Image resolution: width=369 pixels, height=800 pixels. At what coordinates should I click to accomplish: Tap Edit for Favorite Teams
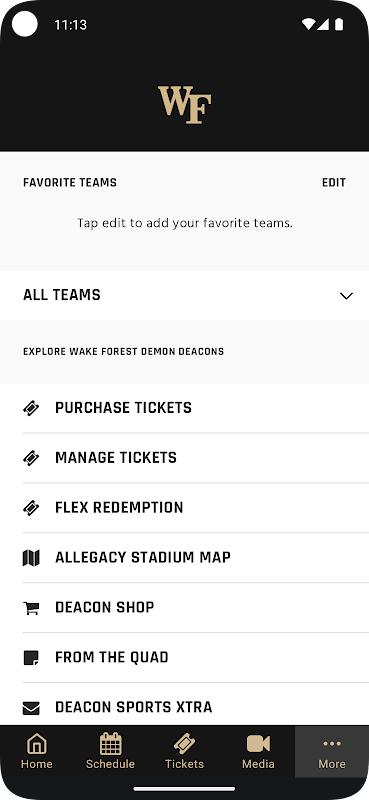point(334,183)
